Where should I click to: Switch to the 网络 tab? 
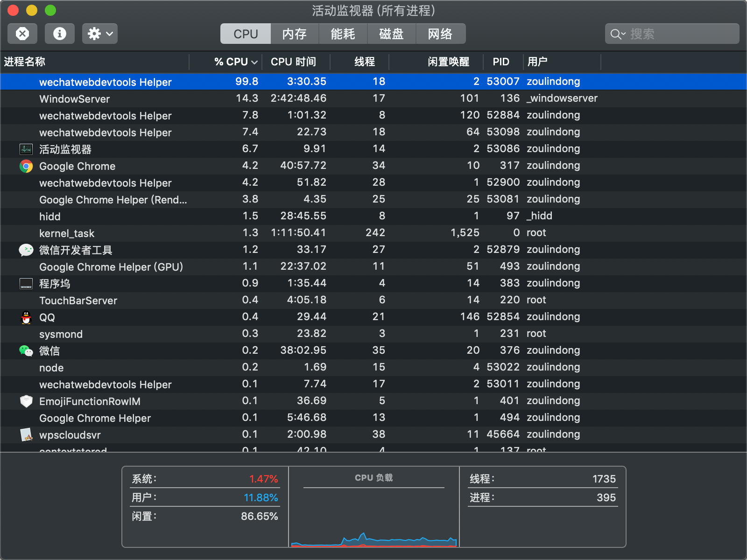pos(441,34)
